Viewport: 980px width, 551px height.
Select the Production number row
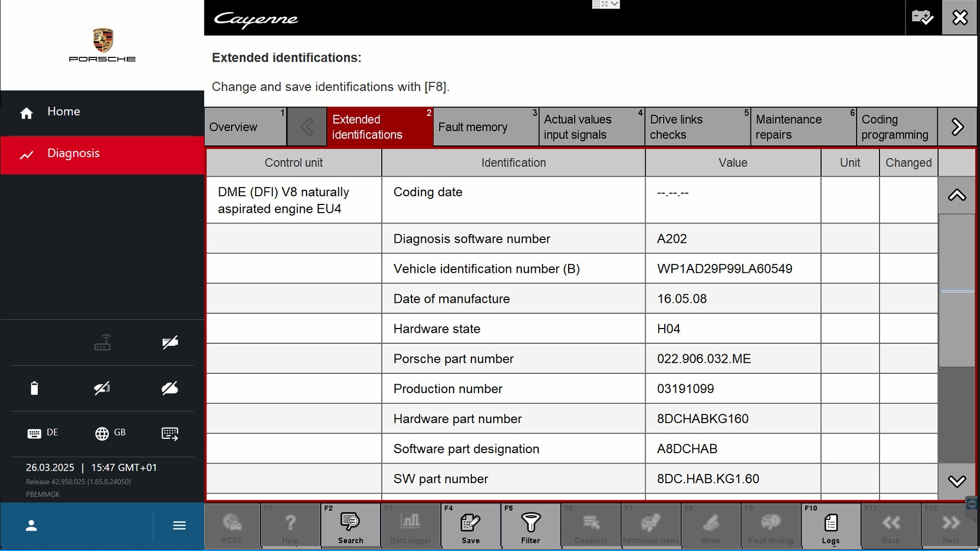[x=572, y=389]
